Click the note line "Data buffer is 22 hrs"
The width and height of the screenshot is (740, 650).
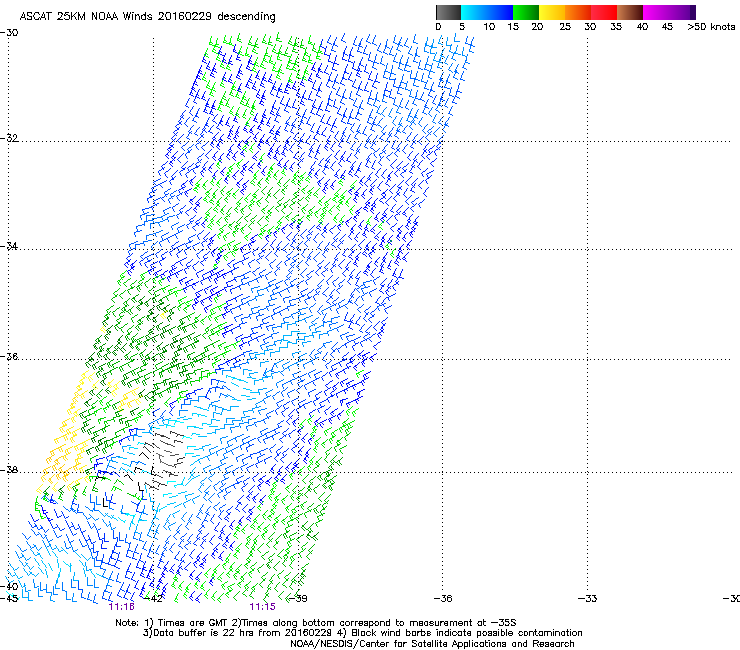tap(362, 633)
